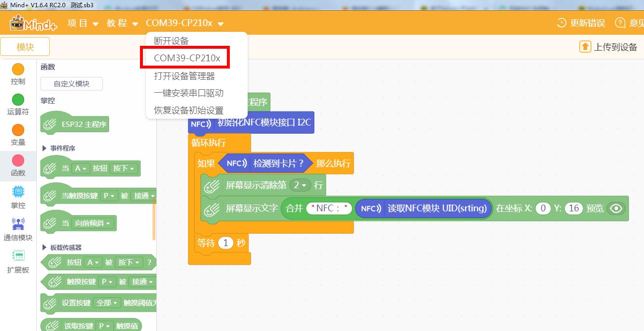The image size is (644, 331).
Task: Select the 合并 join operator block
Action: coord(294,208)
